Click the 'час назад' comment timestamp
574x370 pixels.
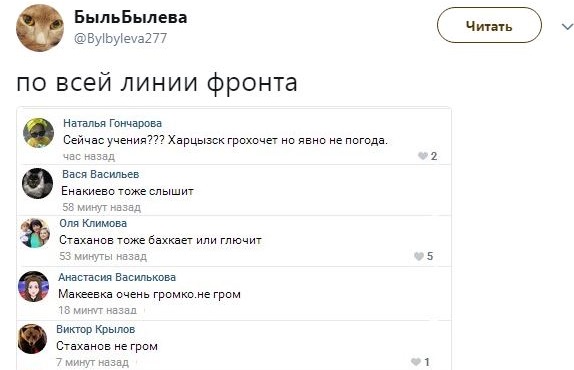point(89,156)
